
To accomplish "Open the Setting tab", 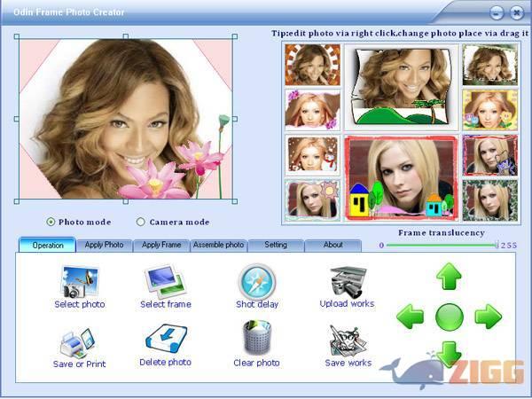I will pos(276,245).
